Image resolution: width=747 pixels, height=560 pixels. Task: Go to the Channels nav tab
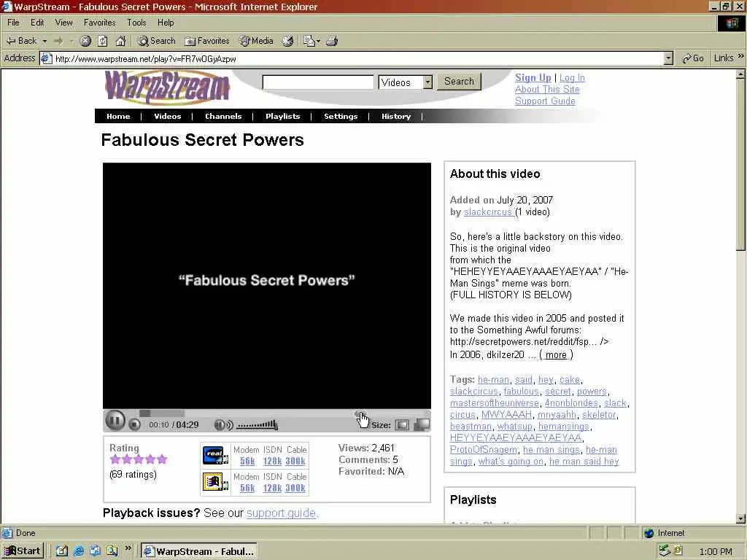[x=223, y=116]
